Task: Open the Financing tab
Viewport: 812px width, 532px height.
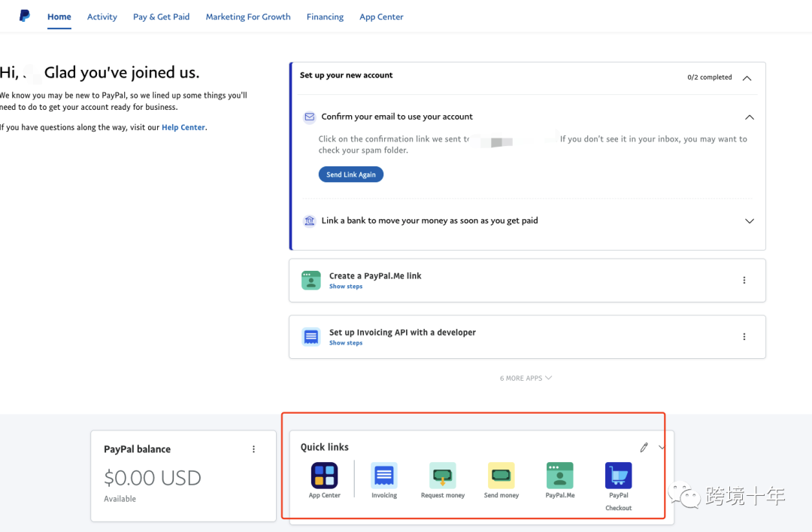Action: (325, 17)
